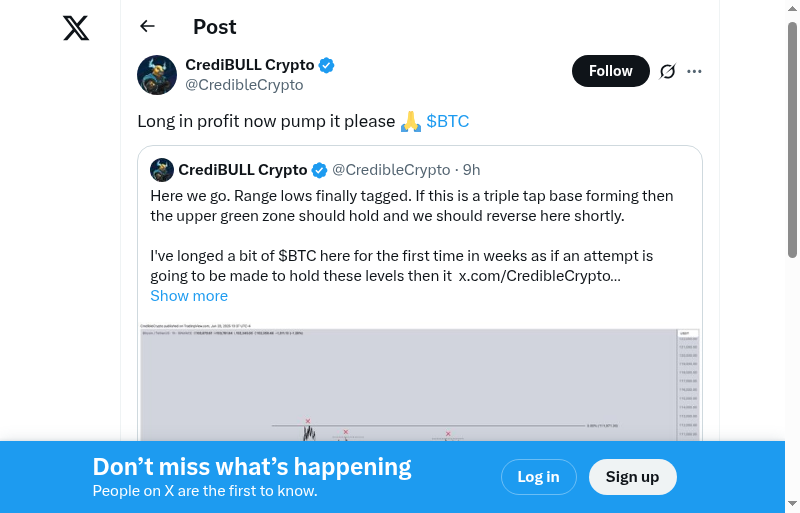Open the three-dot more options menu
800x513 pixels.
point(695,71)
